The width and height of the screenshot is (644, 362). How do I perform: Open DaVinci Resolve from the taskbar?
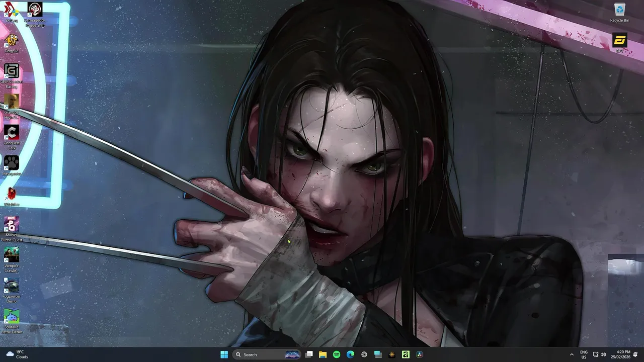point(419,354)
